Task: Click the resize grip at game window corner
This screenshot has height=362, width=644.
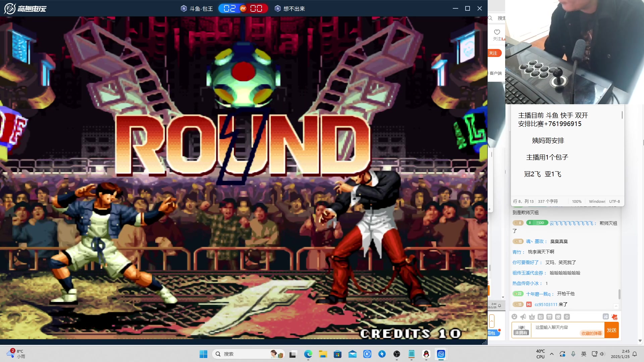Action: coord(485,342)
